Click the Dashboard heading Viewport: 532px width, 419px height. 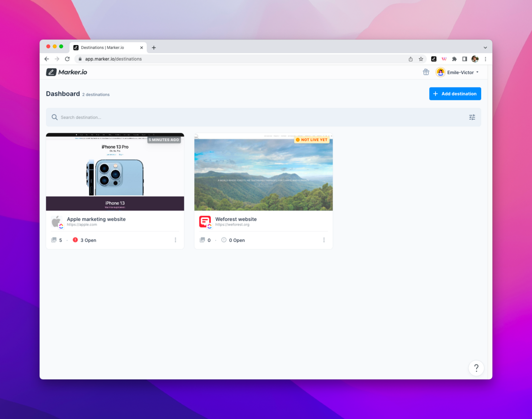[63, 94]
